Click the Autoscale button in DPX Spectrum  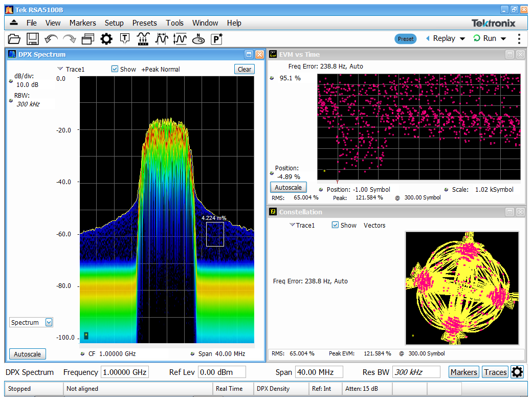click(x=27, y=354)
